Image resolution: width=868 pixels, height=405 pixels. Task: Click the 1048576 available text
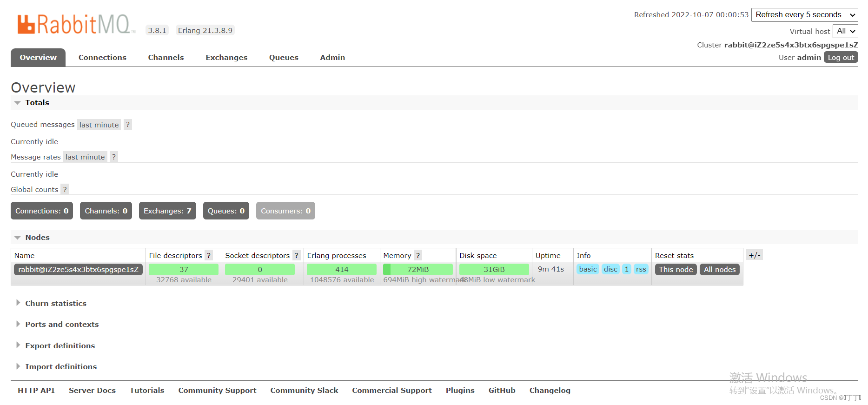point(342,280)
